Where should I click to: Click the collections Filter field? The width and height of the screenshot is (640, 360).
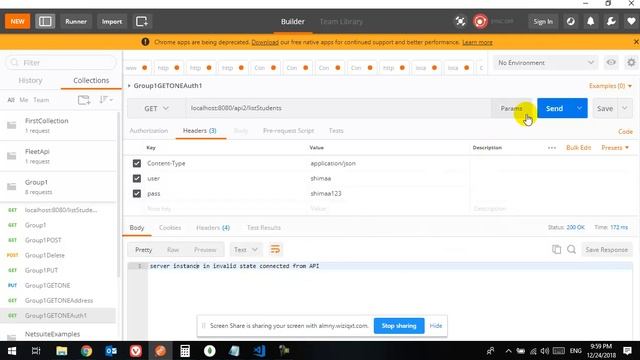(x=61, y=62)
